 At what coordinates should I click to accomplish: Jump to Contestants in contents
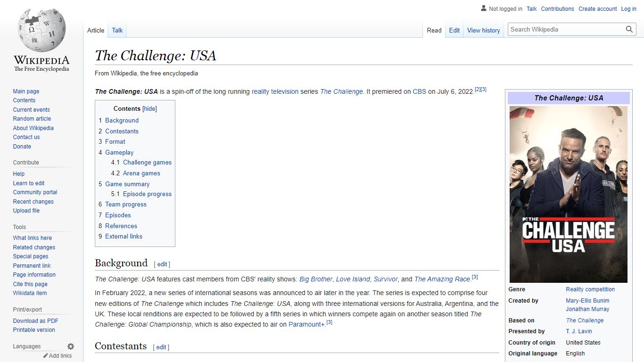point(122,132)
